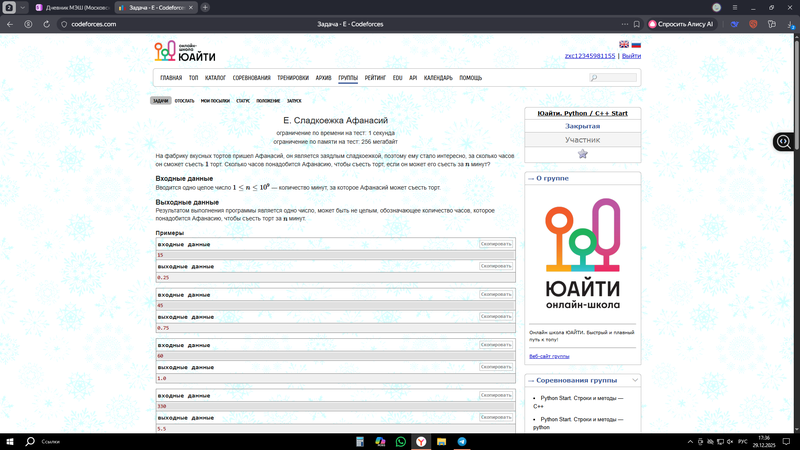Open the РУС keyboard language switcher

tap(742, 441)
